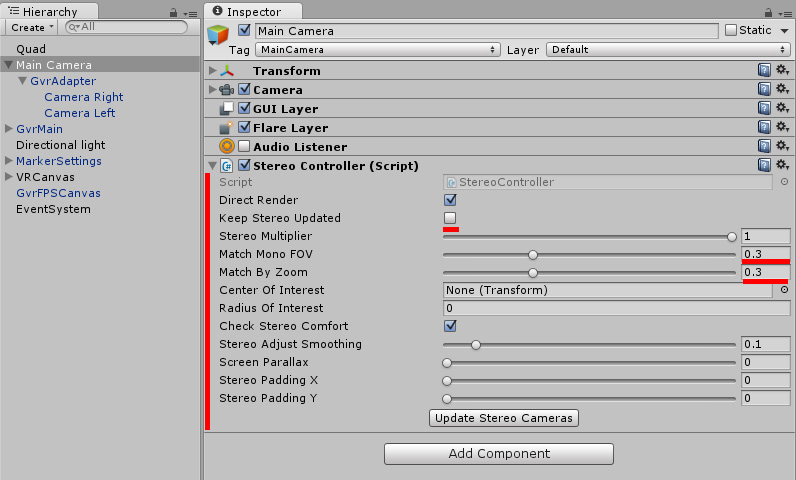This screenshot has height=480, width=796.
Task: Adjust the Stereo Adjust Smoothing slider
Action: point(589,345)
